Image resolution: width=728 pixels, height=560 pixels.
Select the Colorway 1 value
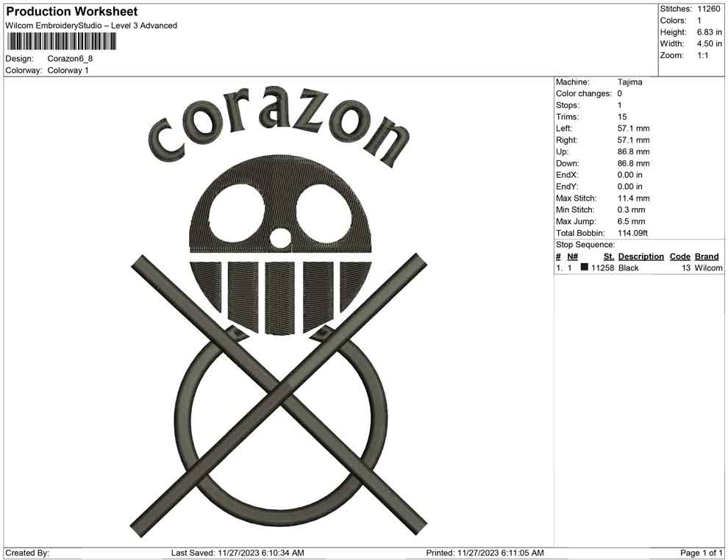68,70
